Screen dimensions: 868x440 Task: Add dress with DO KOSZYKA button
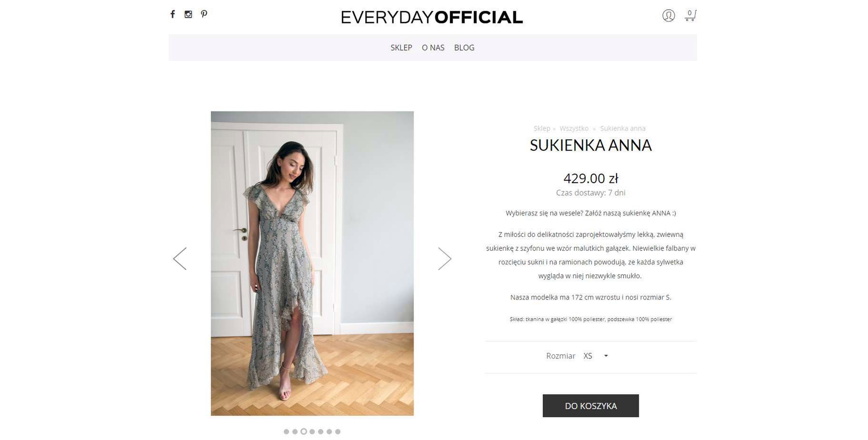[590, 406]
